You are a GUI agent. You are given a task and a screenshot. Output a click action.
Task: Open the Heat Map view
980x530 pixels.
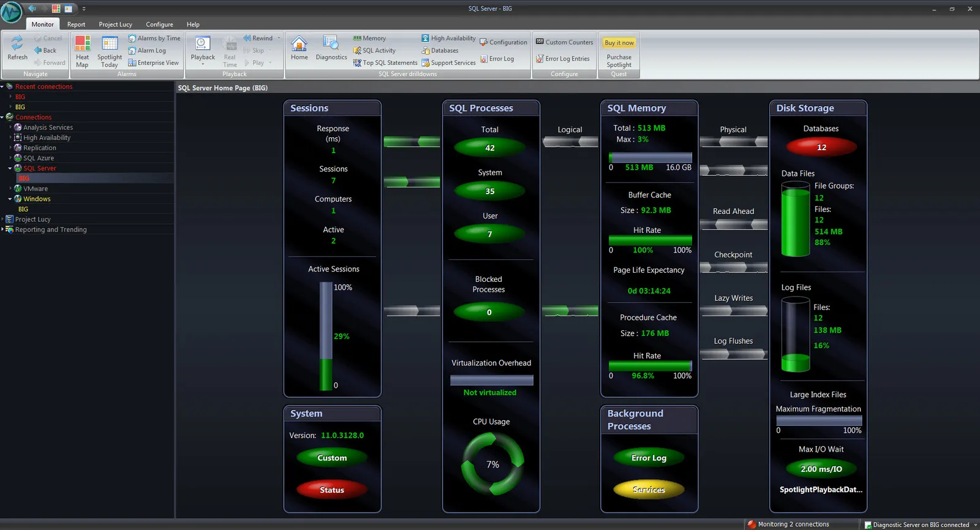pos(82,51)
